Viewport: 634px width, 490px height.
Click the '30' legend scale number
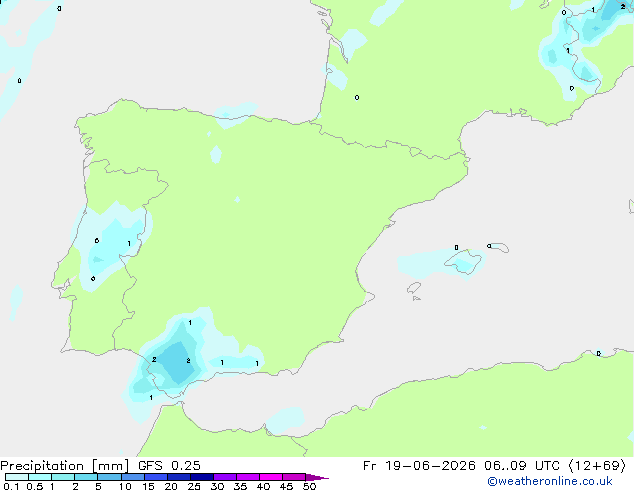[x=217, y=486]
